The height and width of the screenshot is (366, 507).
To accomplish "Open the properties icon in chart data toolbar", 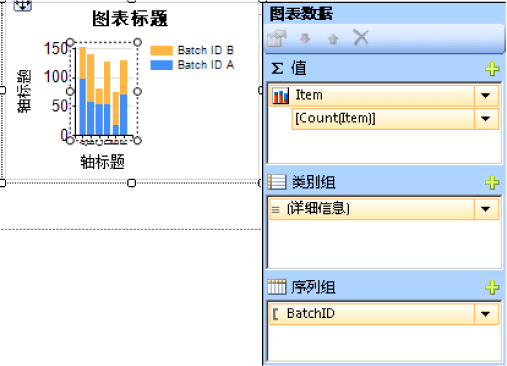I will [x=277, y=38].
